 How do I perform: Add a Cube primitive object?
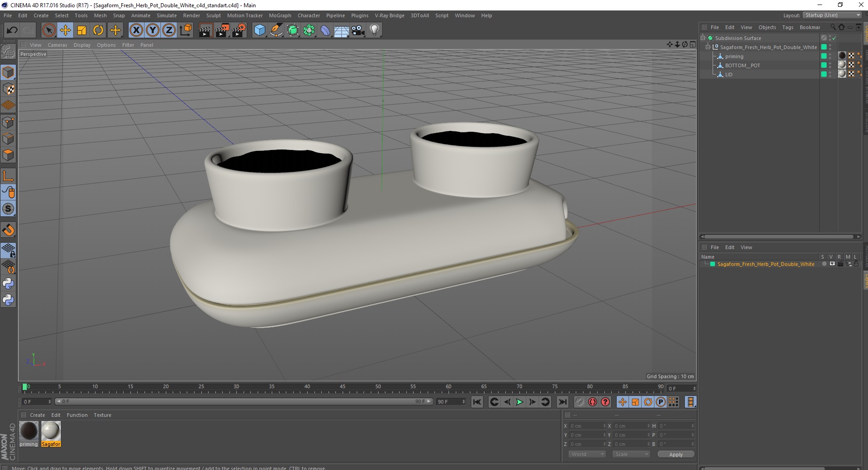click(259, 30)
